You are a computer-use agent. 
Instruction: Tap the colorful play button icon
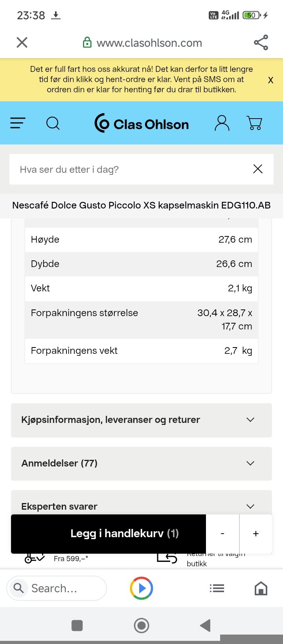[141, 588]
